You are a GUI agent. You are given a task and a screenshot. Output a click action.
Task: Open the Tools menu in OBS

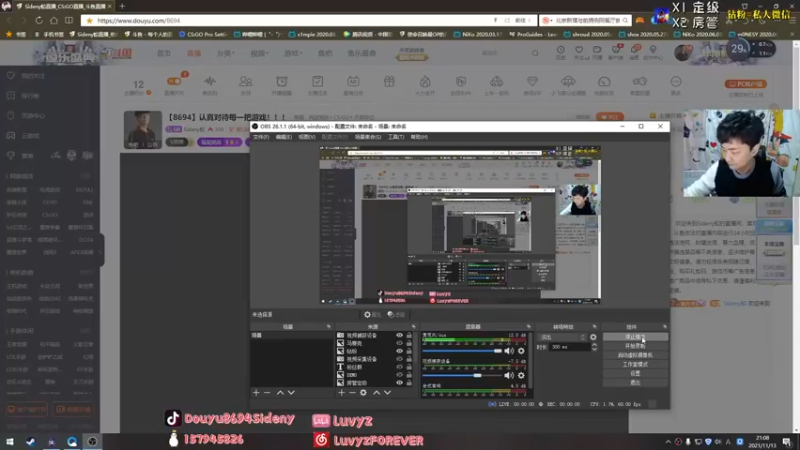click(x=396, y=137)
